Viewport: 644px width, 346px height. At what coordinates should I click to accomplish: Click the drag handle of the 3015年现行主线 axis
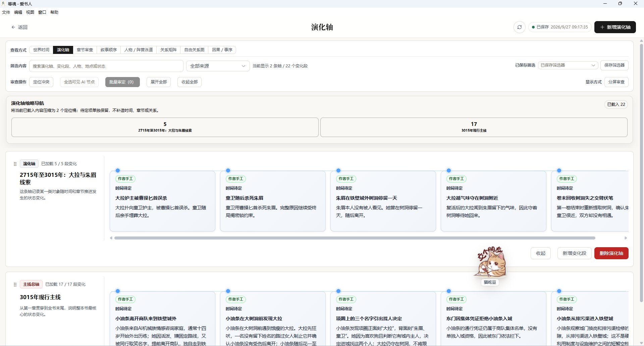tap(15, 284)
